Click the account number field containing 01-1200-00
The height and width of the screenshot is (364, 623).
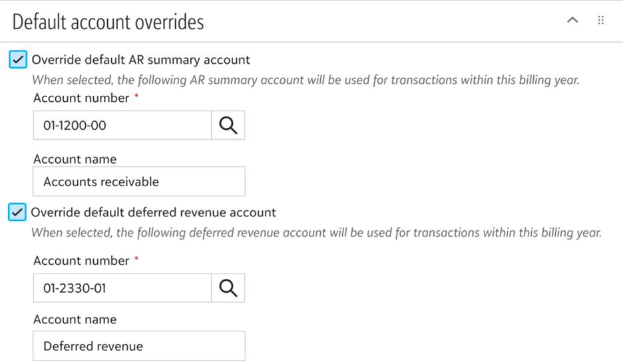point(122,125)
